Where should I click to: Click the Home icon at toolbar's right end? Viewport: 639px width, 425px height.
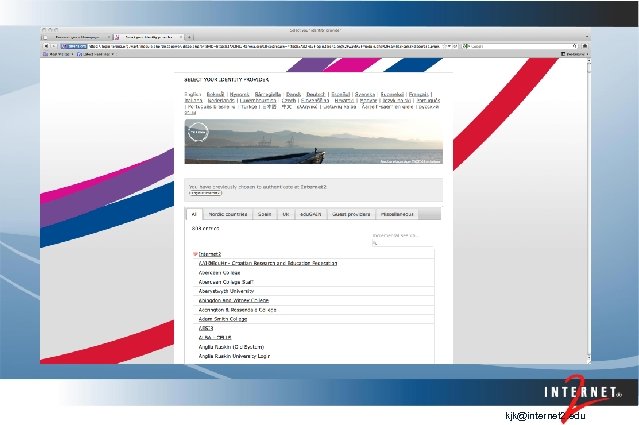coord(585,46)
